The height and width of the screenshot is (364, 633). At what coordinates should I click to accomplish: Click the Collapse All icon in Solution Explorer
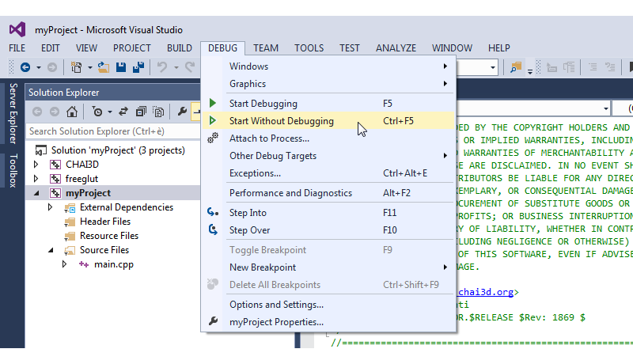tap(141, 112)
